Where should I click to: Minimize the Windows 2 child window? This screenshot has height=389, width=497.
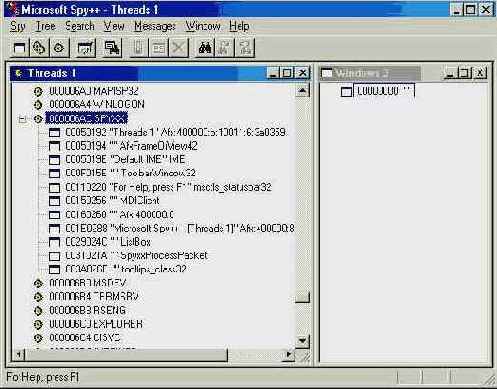click(450, 73)
